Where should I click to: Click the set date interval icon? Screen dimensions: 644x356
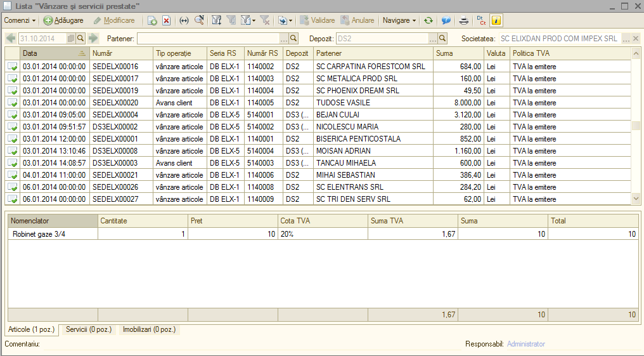coord(184,20)
